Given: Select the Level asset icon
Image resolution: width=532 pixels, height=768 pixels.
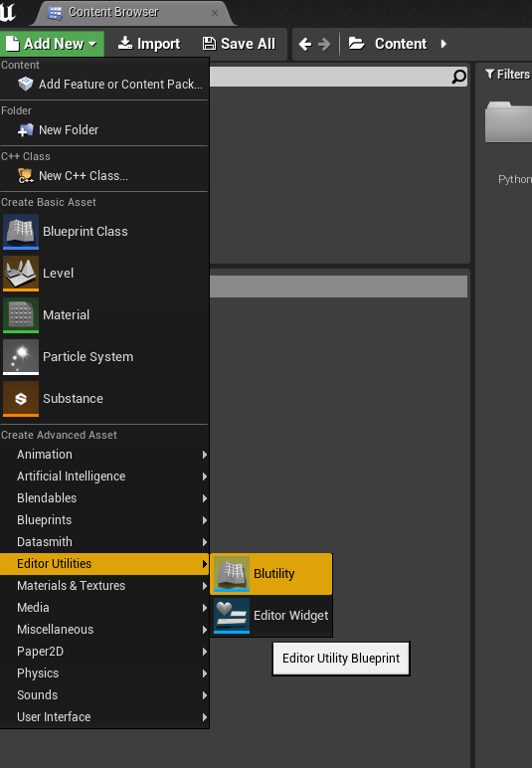Looking at the screenshot, I should 21,274.
